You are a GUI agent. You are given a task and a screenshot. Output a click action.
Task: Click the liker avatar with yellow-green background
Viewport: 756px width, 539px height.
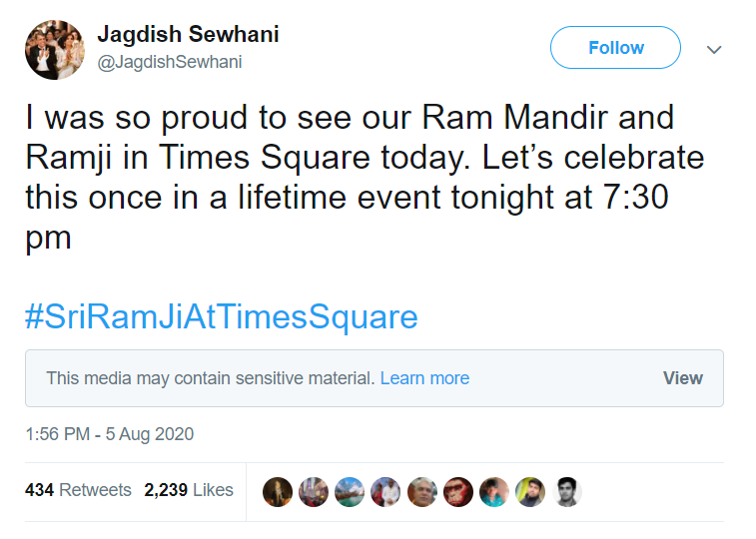tap(530, 491)
